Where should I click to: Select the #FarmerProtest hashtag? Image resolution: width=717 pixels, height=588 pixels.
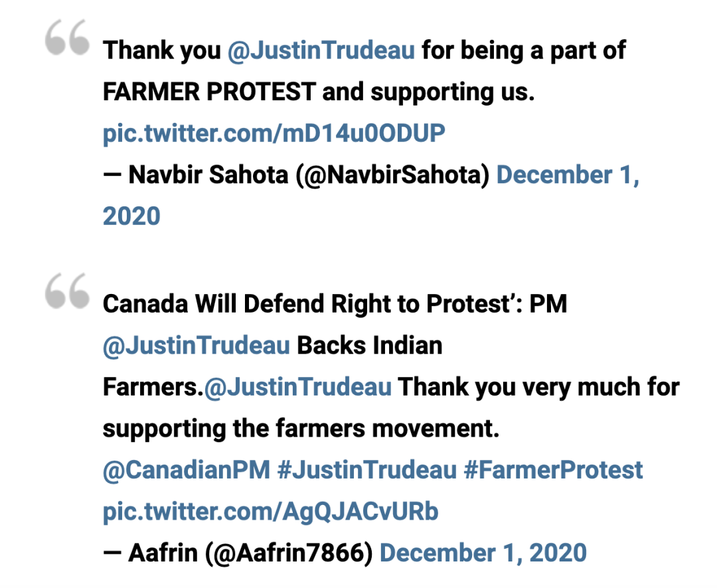553,470
